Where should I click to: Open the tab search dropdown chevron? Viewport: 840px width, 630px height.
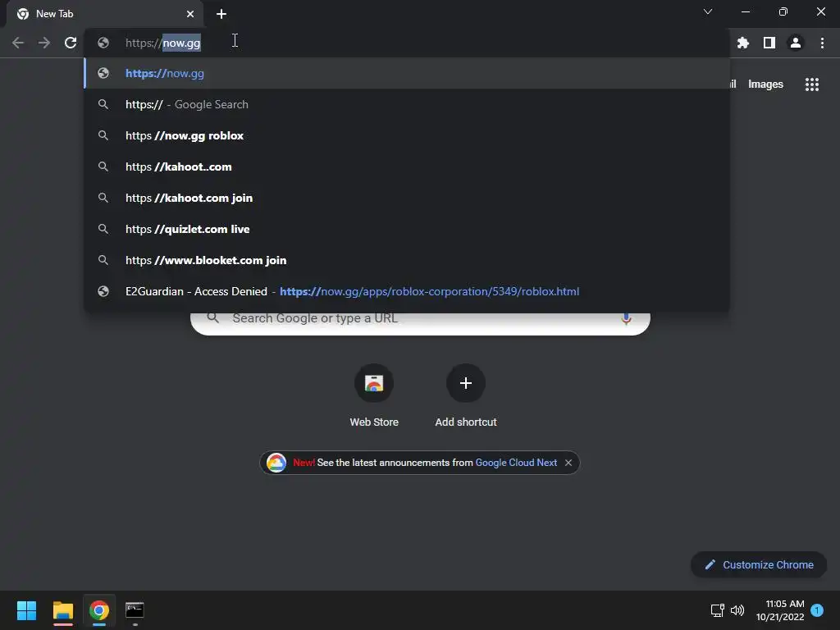click(x=708, y=11)
